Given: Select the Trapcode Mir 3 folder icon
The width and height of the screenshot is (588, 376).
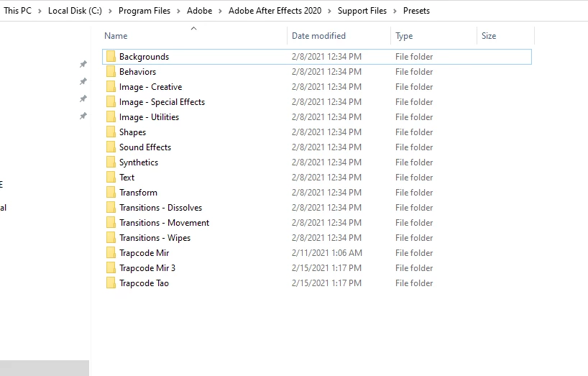Looking at the screenshot, I should pos(111,267).
